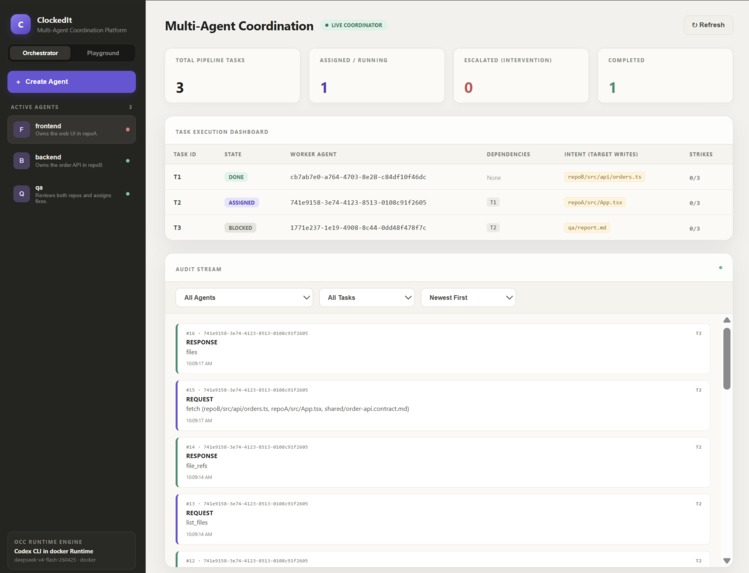Click the Live Coordinator status badge
Viewport: 749px width, 573px height.
pyautogui.click(x=353, y=25)
